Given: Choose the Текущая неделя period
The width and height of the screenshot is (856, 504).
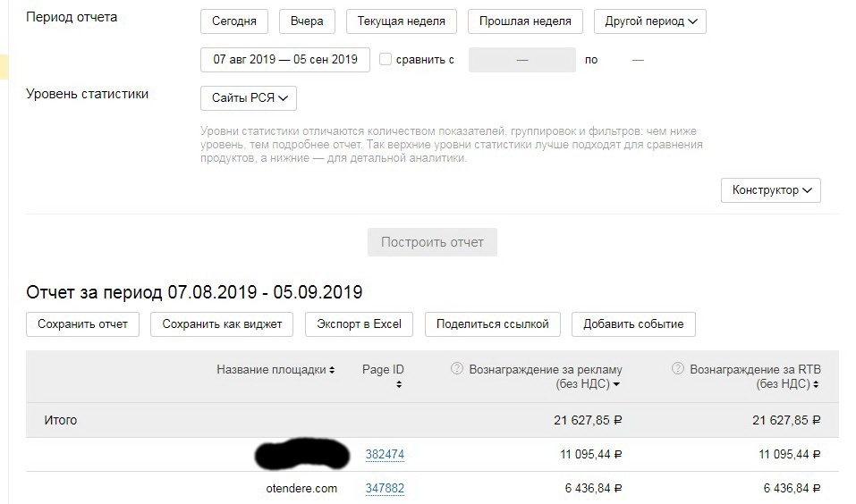Looking at the screenshot, I should [x=402, y=21].
